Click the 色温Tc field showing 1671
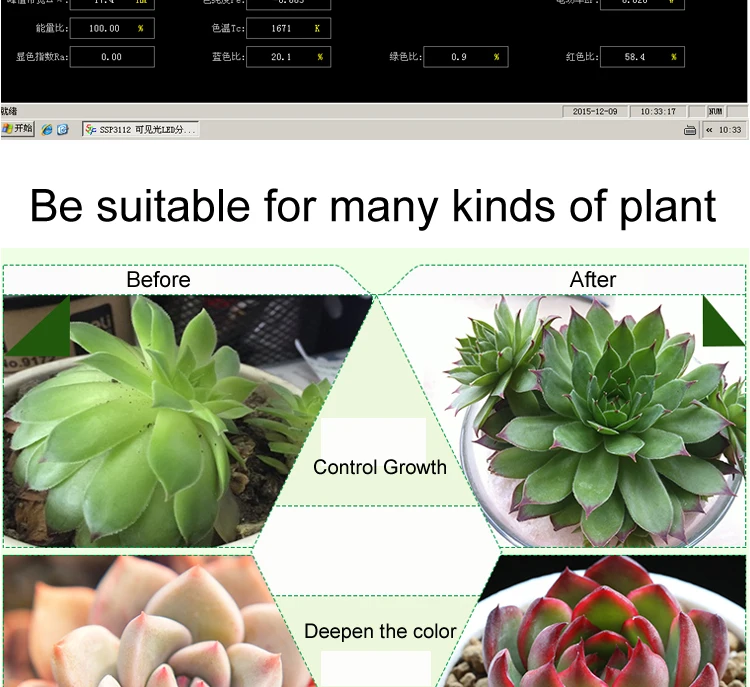 (x=288, y=28)
